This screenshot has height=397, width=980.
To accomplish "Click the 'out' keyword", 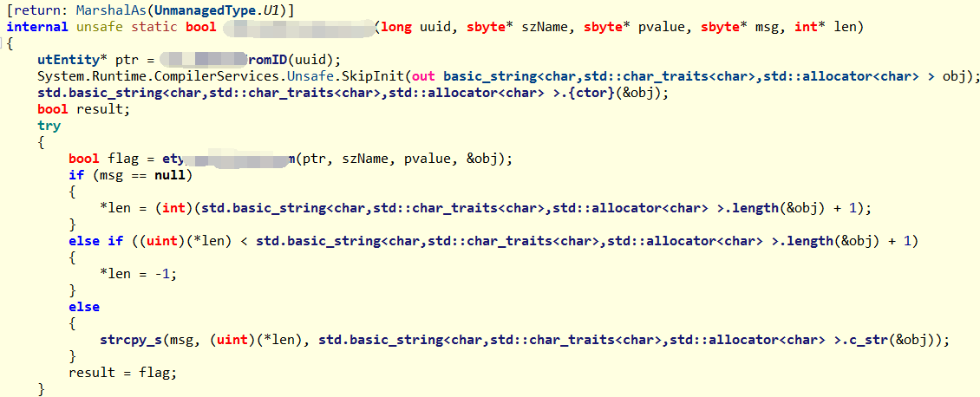I will coord(424,77).
